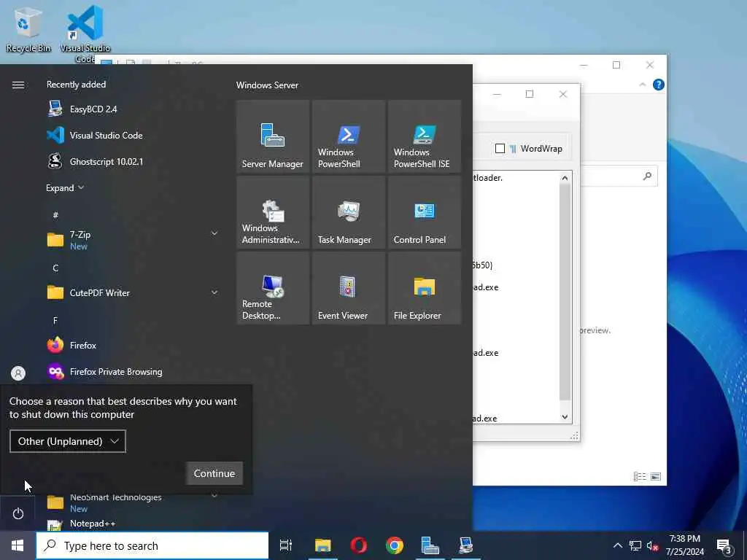The width and height of the screenshot is (747, 560).
Task: Open Recycle Bin on desktop
Action: 28,29
